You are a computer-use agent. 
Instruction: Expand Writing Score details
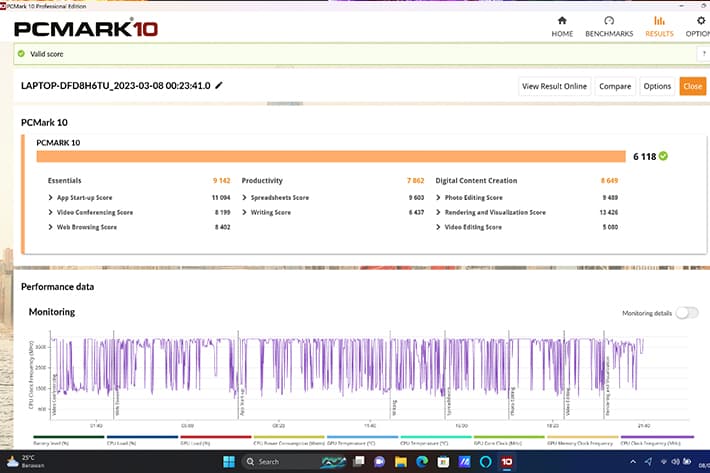click(245, 212)
